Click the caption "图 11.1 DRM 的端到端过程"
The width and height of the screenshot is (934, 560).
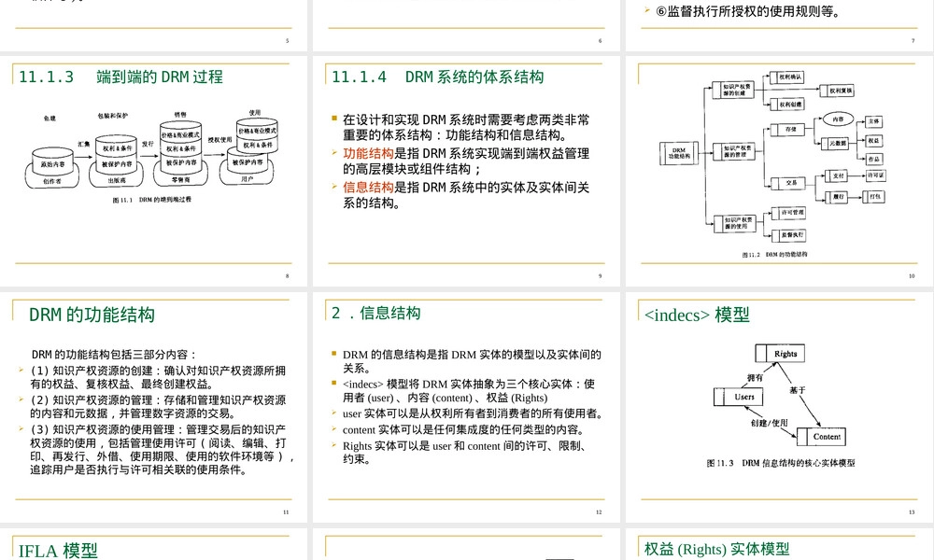[x=152, y=200]
